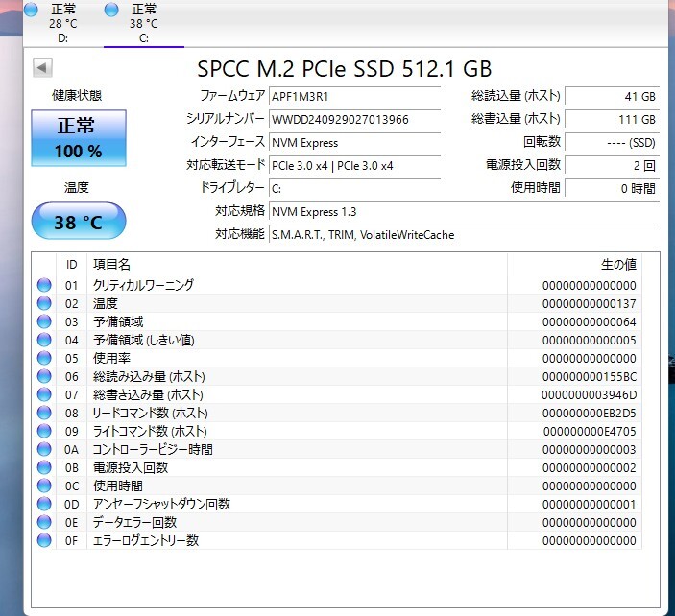Click the blue status circle for drive D:
Screen dimensions: 675x616
31,10
